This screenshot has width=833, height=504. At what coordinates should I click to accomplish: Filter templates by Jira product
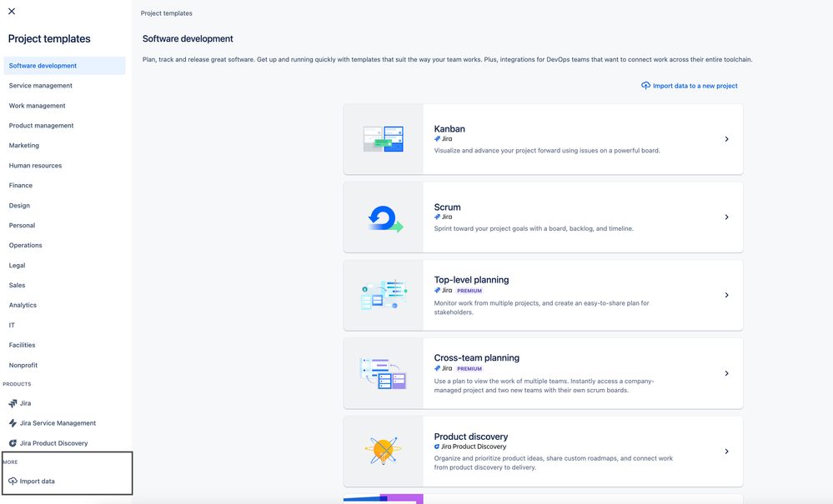click(26, 403)
